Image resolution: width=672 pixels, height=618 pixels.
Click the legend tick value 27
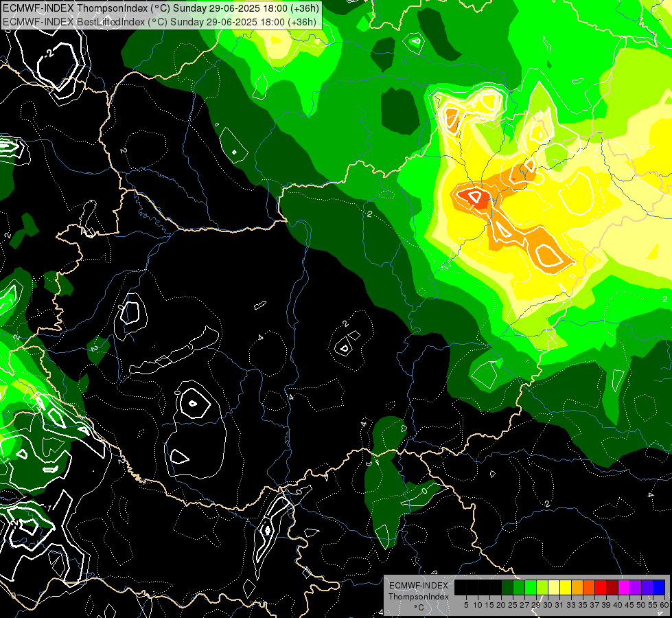click(524, 605)
